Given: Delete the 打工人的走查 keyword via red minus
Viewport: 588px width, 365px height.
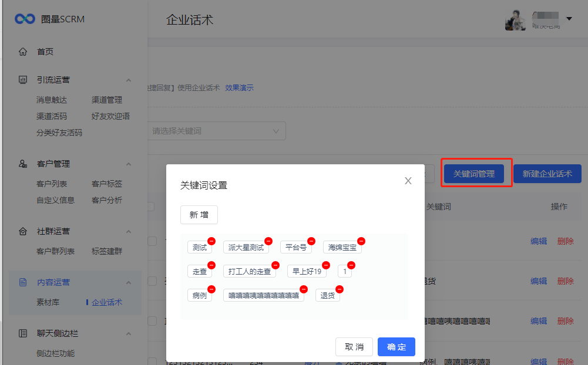Looking at the screenshot, I should coord(275,265).
